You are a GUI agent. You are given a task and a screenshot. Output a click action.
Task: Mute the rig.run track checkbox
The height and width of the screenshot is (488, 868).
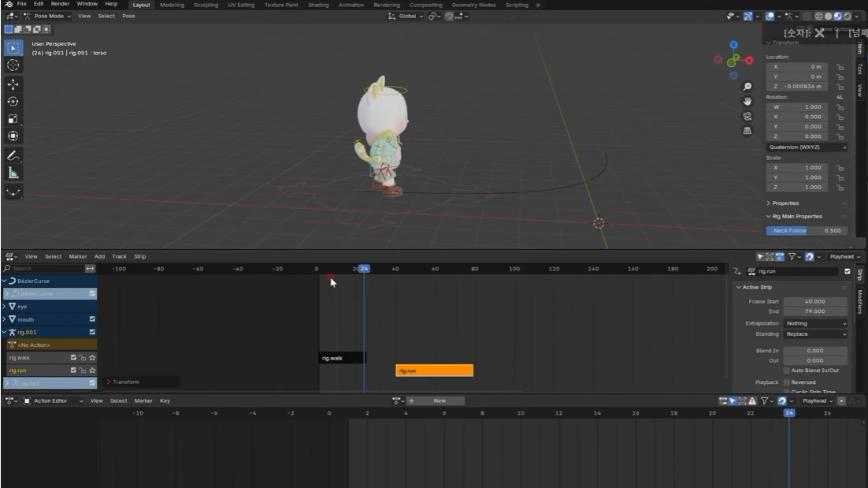point(73,371)
